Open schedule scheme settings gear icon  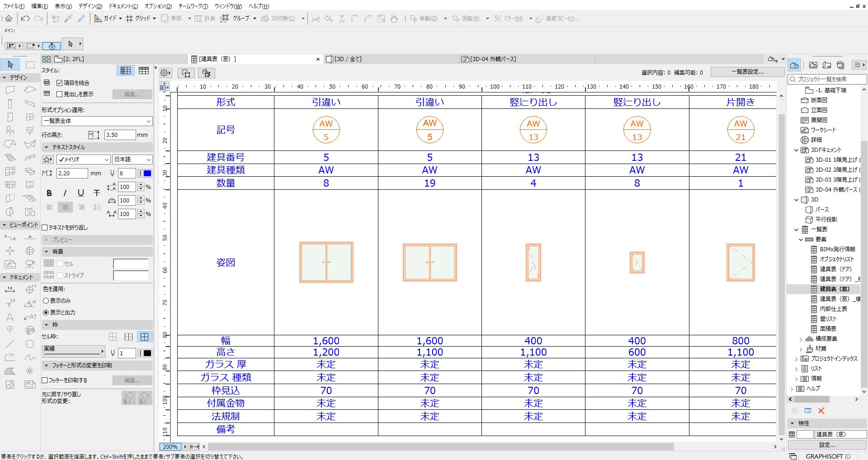(x=165, y=73)
